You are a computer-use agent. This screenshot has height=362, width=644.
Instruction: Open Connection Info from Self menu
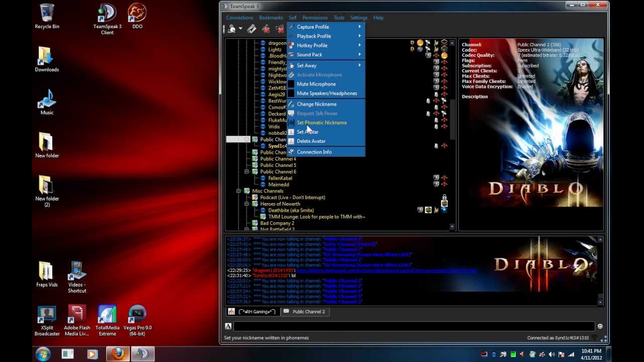[x=326, y=152]
